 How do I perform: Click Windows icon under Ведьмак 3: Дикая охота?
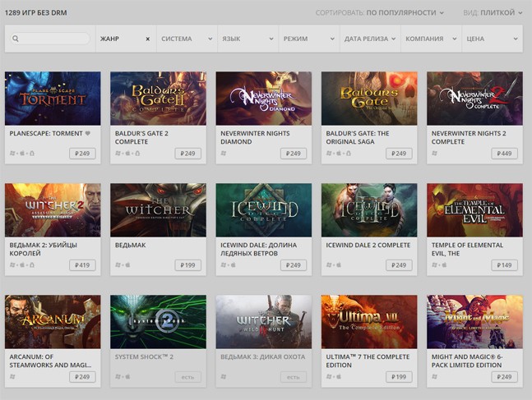(224, 377)
